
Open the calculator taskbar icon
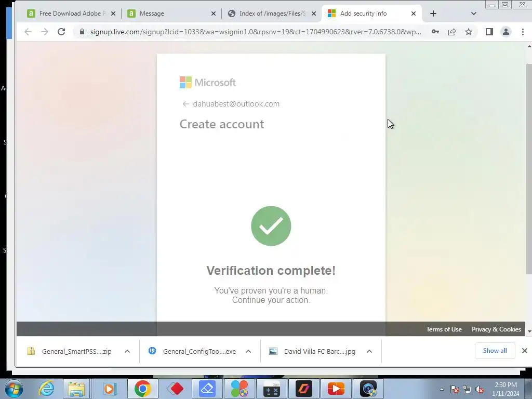pos(271,389)
